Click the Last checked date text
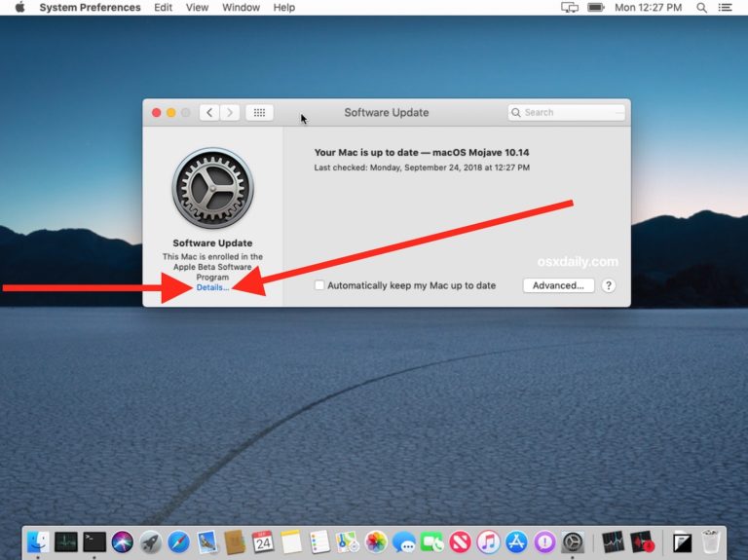Image resolution: width=748 pixels, height=560 pixels. pos(422,168)
